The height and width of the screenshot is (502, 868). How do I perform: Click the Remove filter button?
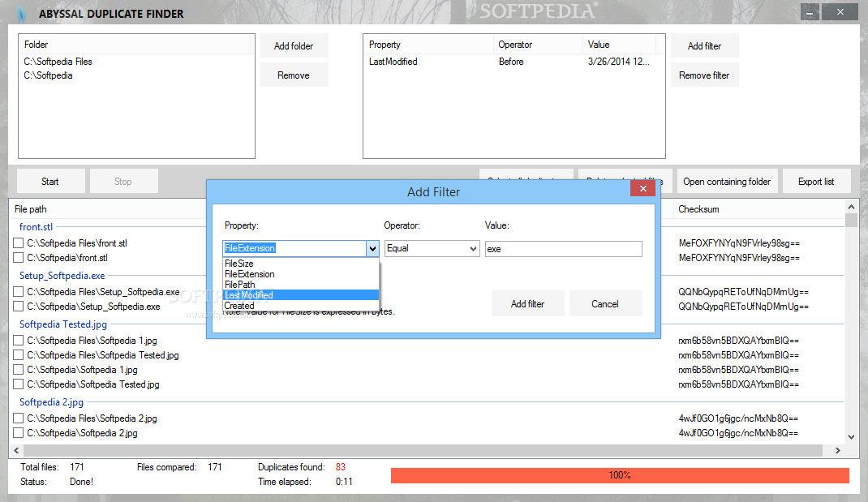pyautogui.click(x=705, y=75)
